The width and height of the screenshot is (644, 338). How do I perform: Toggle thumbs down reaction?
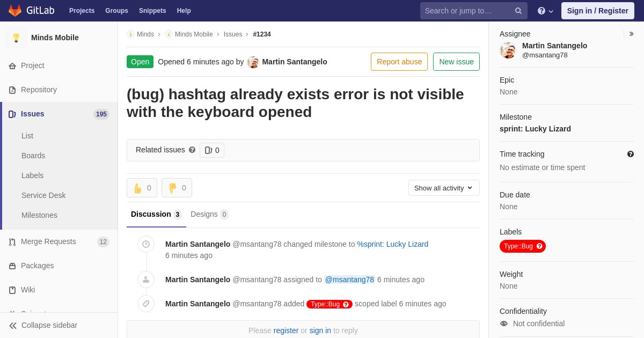pos(177,188)
